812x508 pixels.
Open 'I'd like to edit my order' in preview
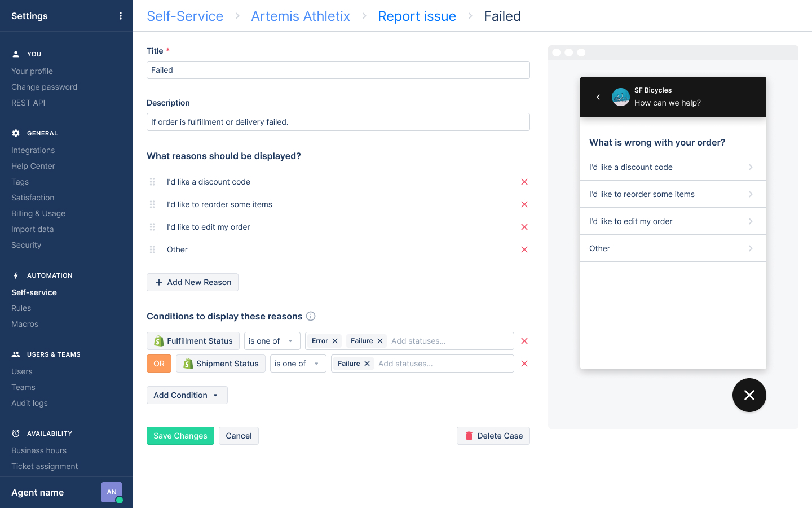tap(673, 221)
